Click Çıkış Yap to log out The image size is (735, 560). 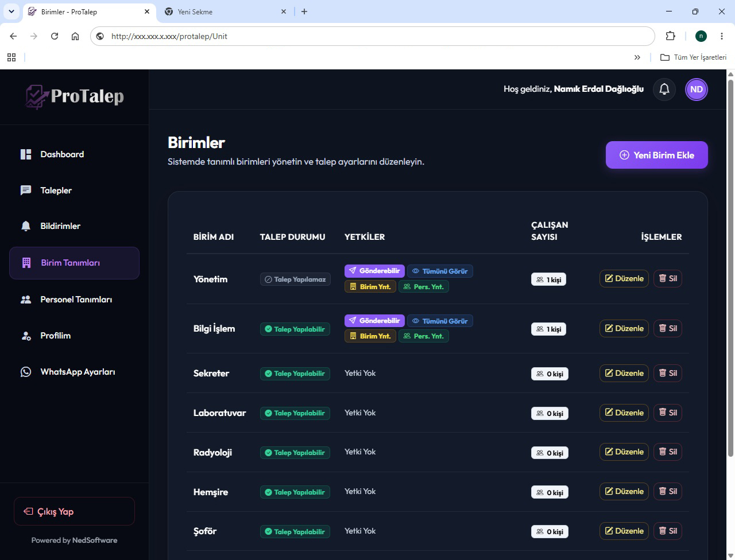[x=74, y=511]
